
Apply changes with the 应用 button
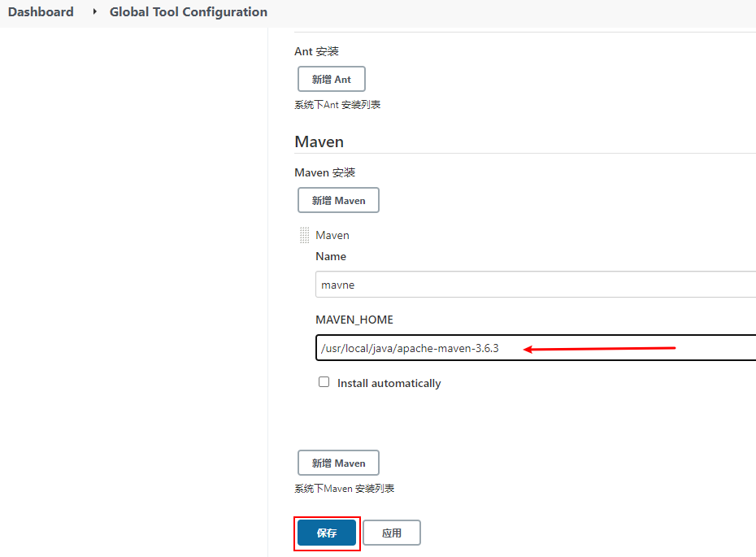click(x=391, y=533)
